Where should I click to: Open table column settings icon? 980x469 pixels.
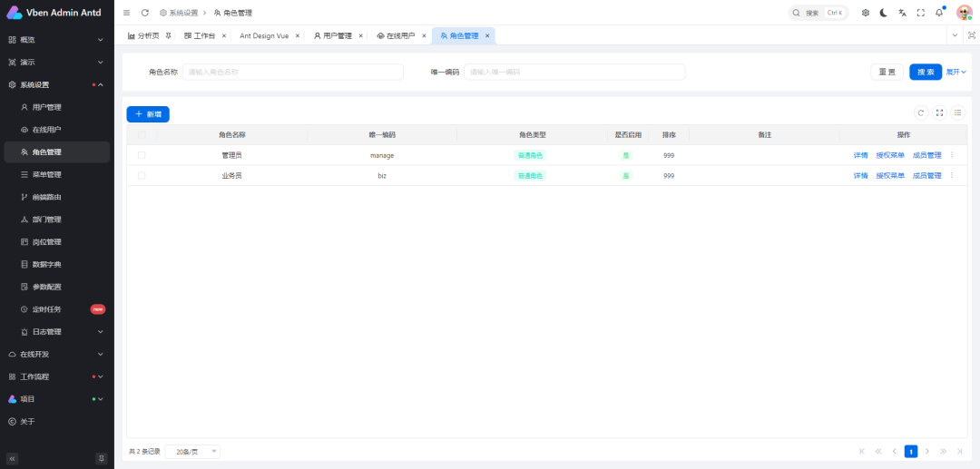tap(957, 113)
